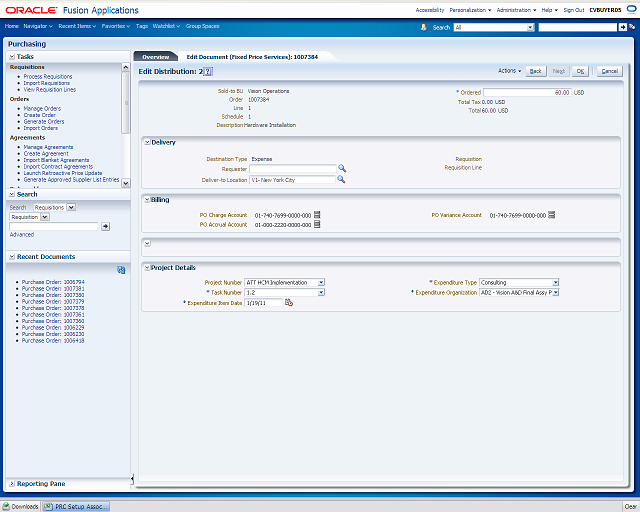Click the OK button

pos(580,71)
